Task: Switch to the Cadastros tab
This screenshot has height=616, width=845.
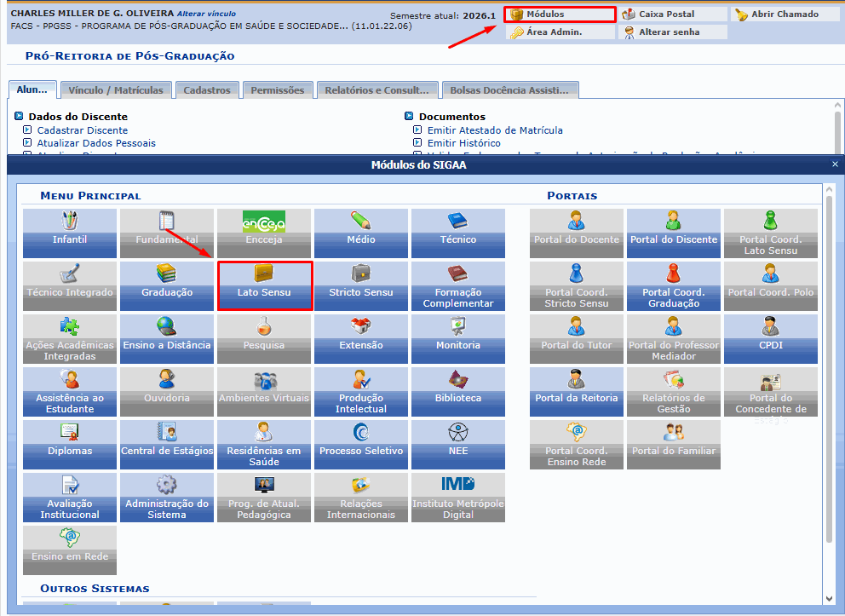Action: [x=207, y=90]
